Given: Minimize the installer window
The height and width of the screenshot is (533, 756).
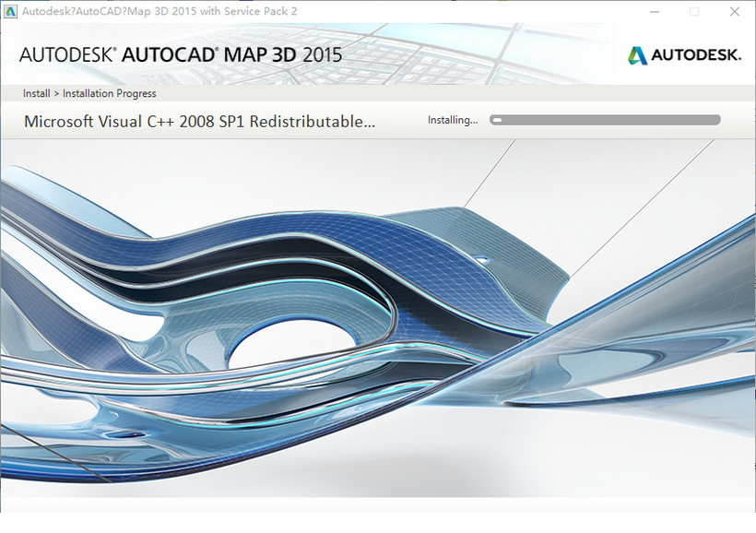Looking at the screenshot, I should pyautogui.click(x=655, y=12).
